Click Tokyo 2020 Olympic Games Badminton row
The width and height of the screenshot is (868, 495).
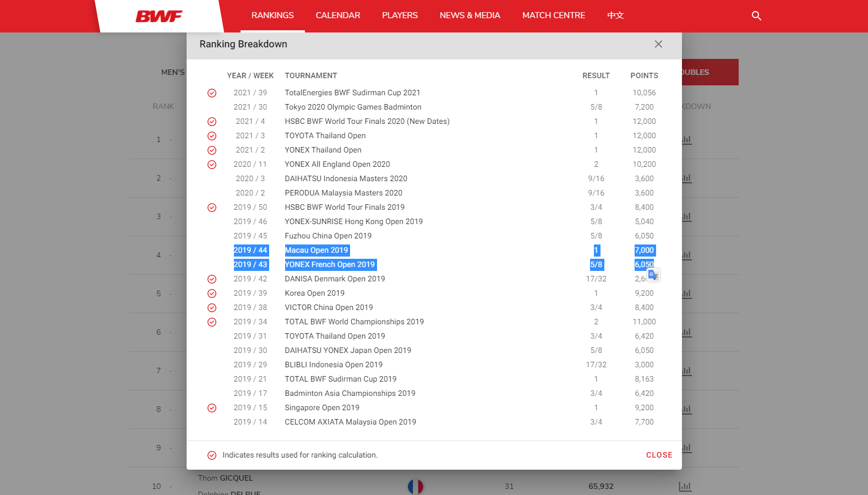coord(434,107)
